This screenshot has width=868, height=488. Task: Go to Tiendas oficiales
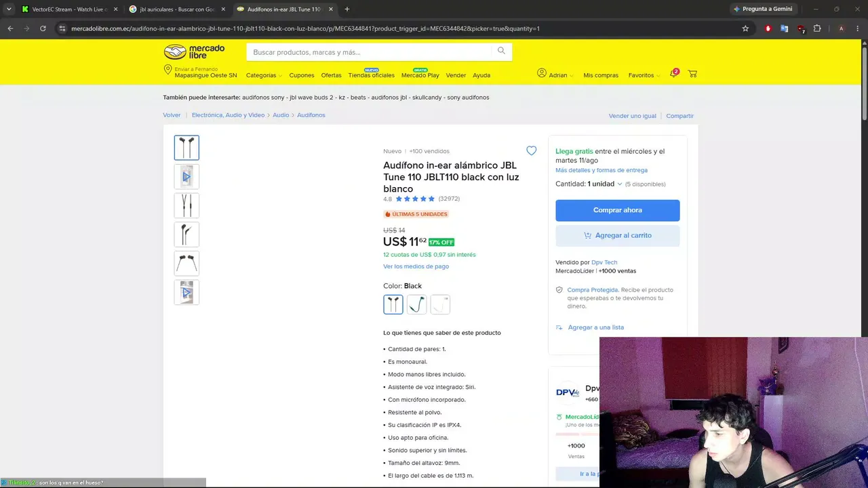point(372,75)
